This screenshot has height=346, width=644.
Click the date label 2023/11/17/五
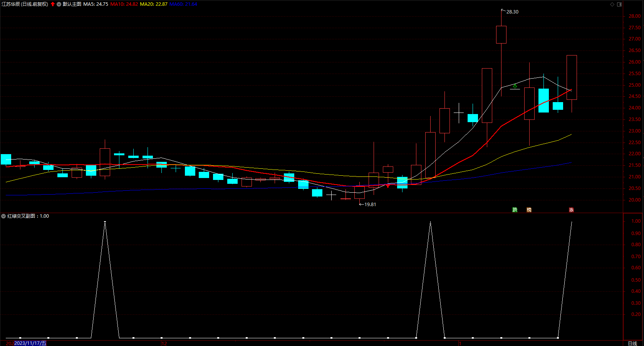click(30, 343)
